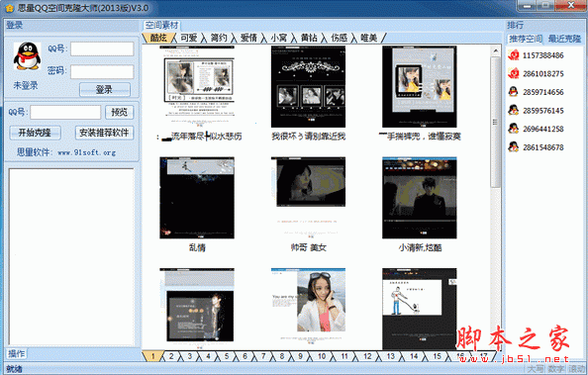Screen dimensions: 588x375
Task: Open the 空间素材 tab
Action: pyautogui.click(x=161, y=25)
